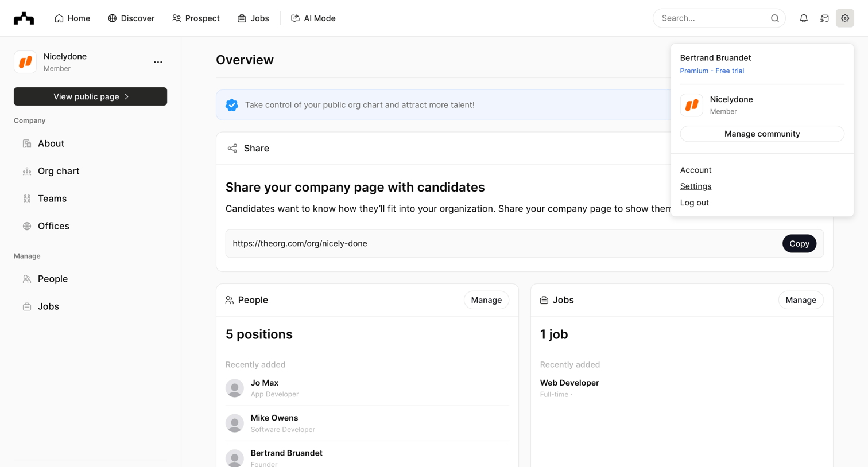Click the Share section header
This screenshot has height=467, width=868.
pos(257,149)
